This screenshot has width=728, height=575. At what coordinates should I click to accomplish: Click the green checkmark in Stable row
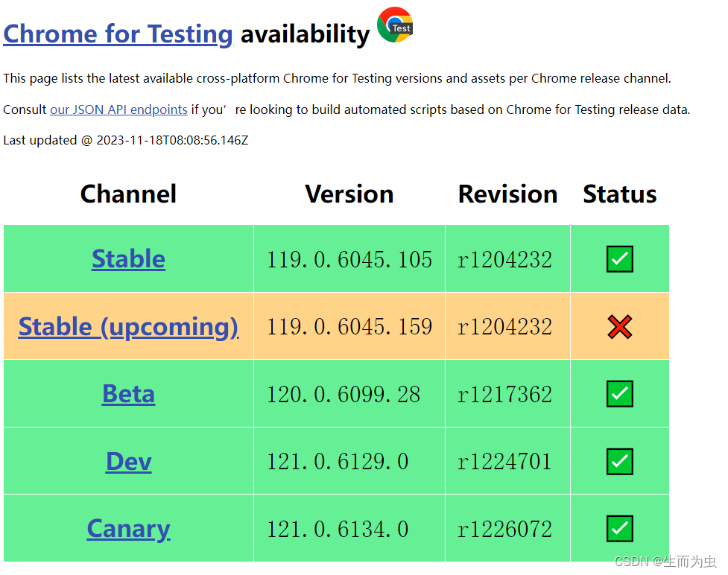click(620, 259)
